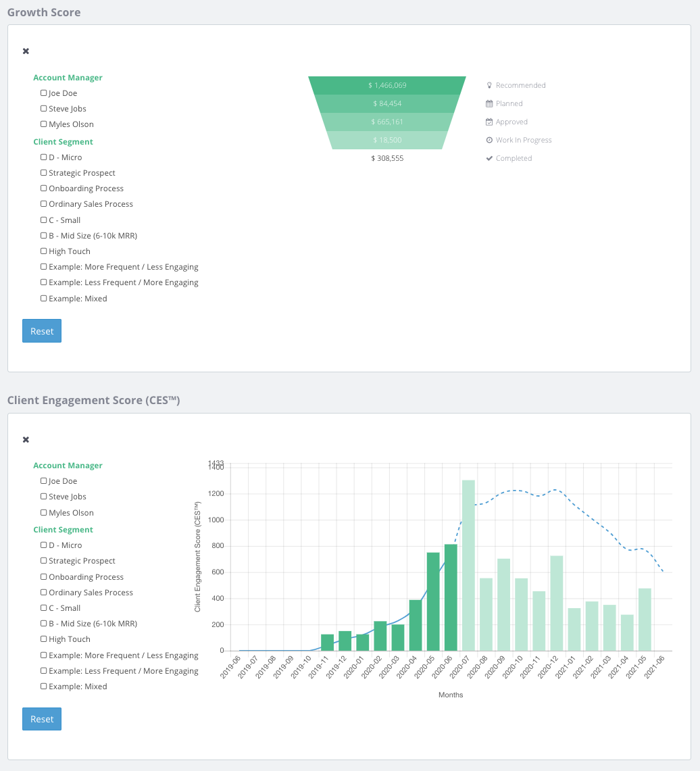
Task: Tick Ordinary Sales Process in Client Engagement Score filters
Action: (44, 593)
